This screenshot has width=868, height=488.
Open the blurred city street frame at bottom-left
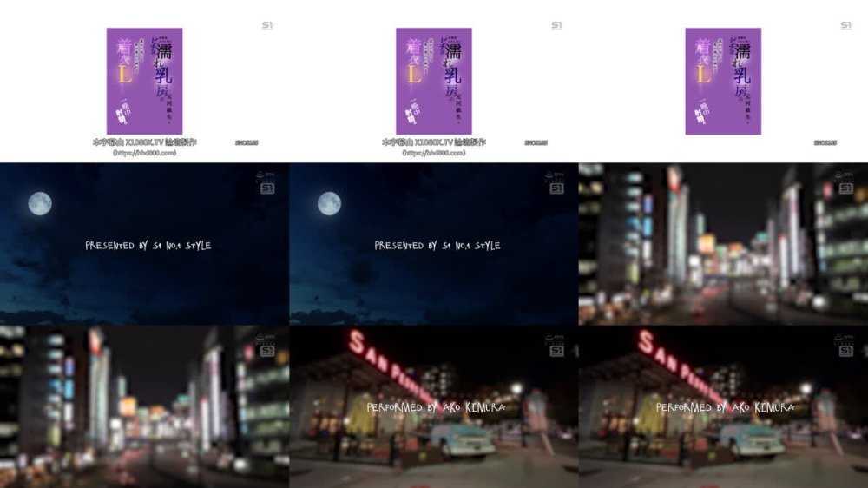tap(144, 406)
